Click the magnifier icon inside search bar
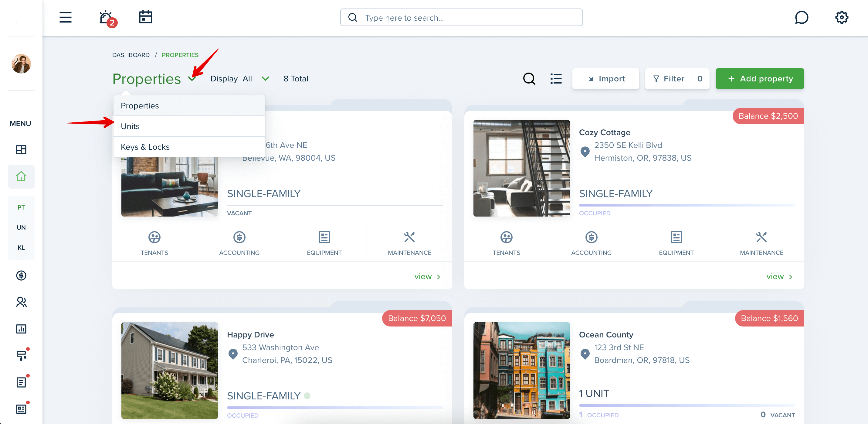 pyautogui.click(x=352, y=18)
